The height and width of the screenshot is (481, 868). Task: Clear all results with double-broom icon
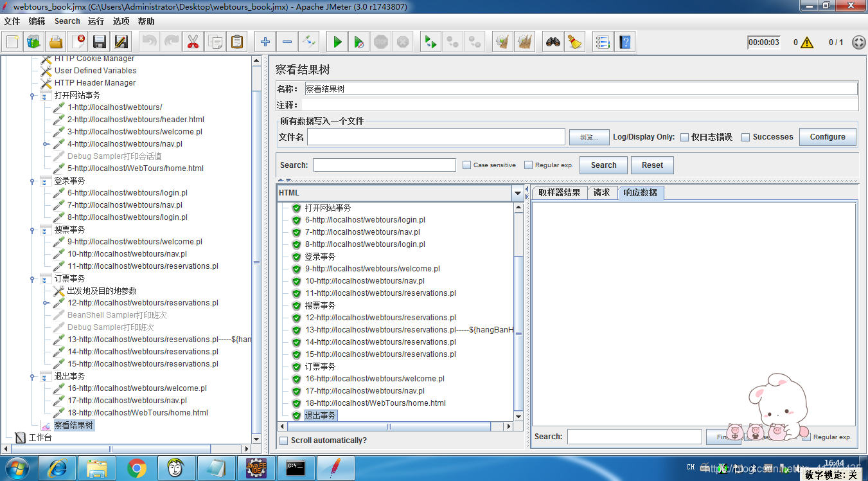pyautogui.click(x=524, y=42)
